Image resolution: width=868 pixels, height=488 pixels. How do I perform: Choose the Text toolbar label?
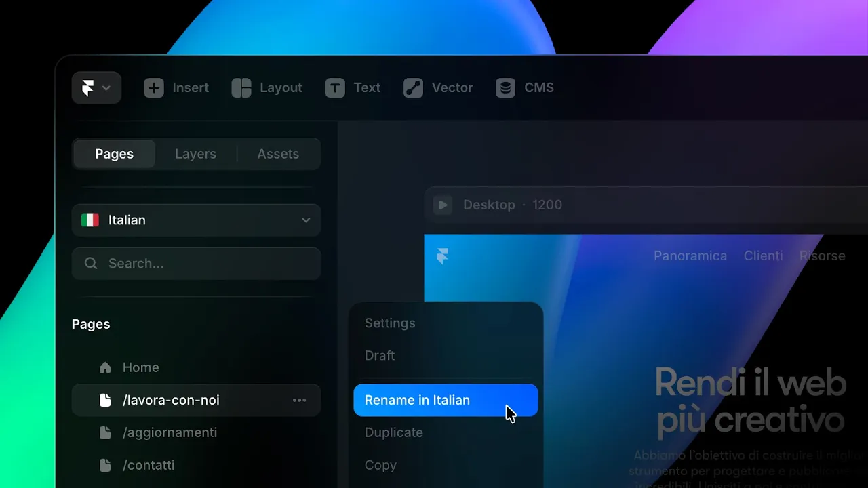pos(367,88)
